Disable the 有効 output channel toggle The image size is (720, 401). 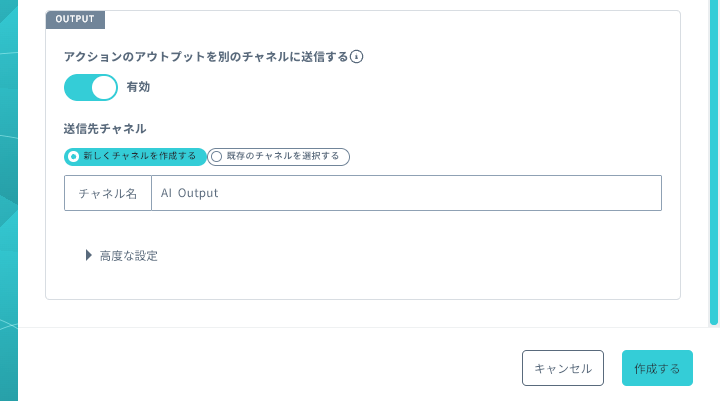91,87
